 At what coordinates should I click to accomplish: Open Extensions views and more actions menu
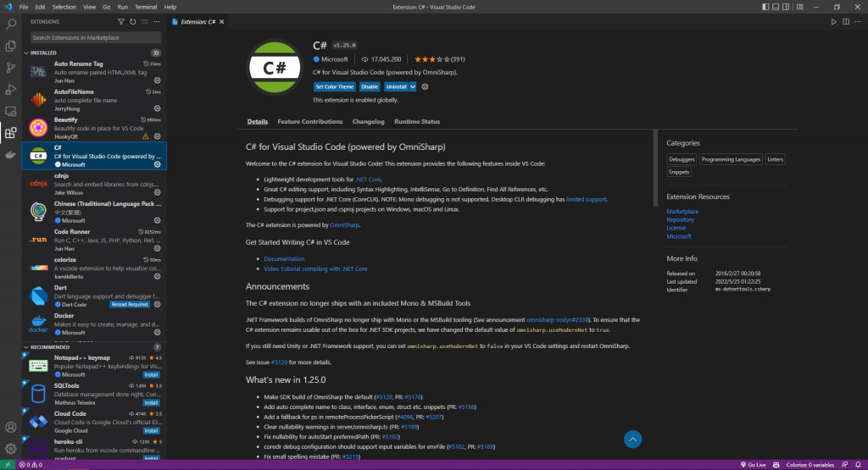157,21
